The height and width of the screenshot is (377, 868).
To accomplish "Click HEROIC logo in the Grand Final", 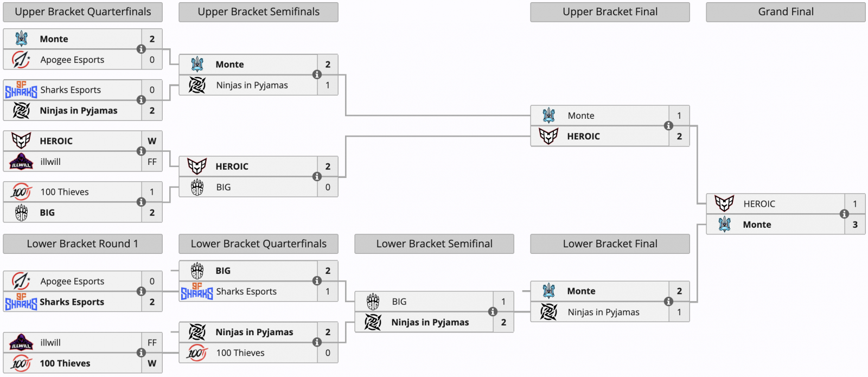I will (724, 204).
